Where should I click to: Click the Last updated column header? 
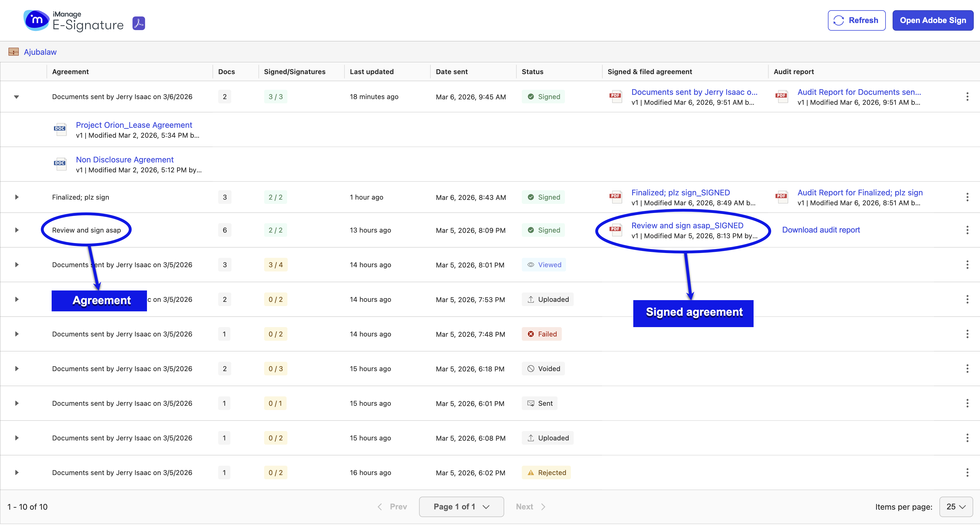click(x=372, y=72)
